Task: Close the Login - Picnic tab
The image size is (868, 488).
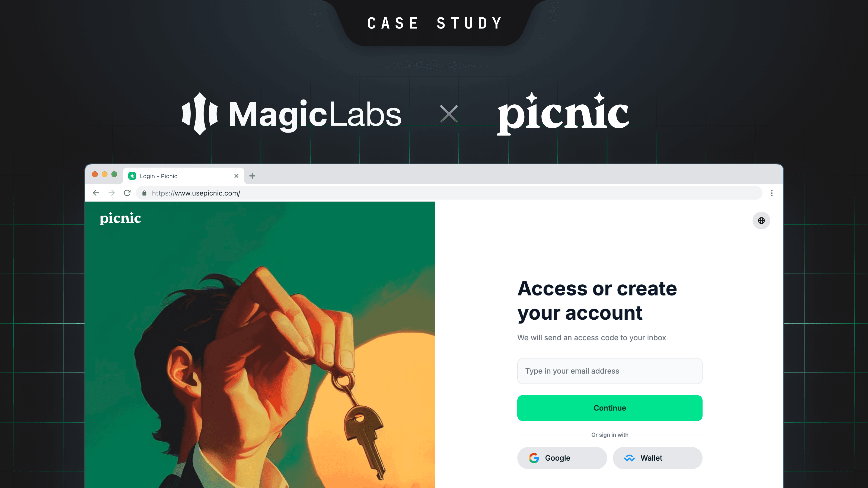Action: tap(236, 176)
